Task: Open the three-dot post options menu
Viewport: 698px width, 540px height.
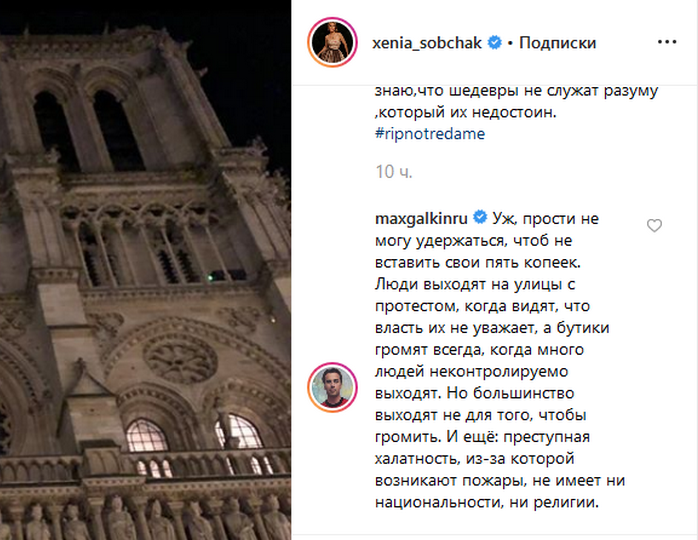Action: pyautogui.click(x=667, y=43)
